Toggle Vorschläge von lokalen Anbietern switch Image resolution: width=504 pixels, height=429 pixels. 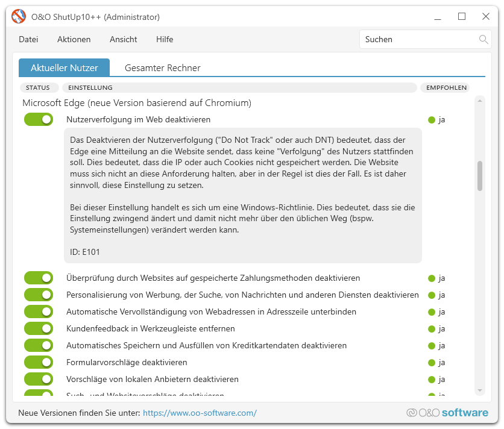(39, 379)
